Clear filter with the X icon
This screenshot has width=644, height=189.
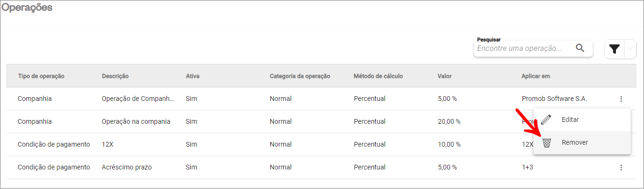[630, 49]
